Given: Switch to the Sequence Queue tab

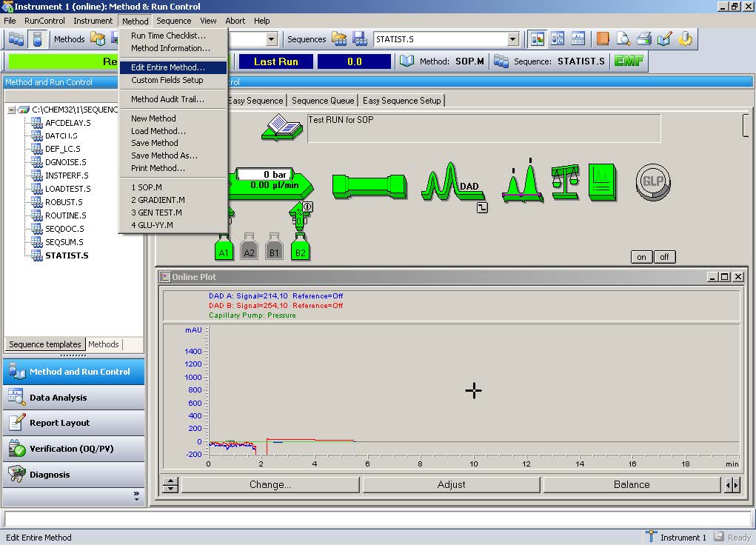Looking at the screenshot, I should click(x=322, y=100).
